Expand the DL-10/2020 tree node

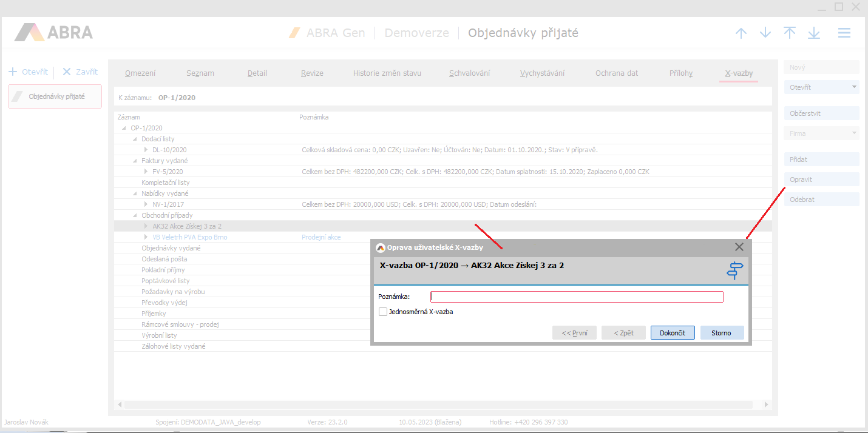point(146,150)
